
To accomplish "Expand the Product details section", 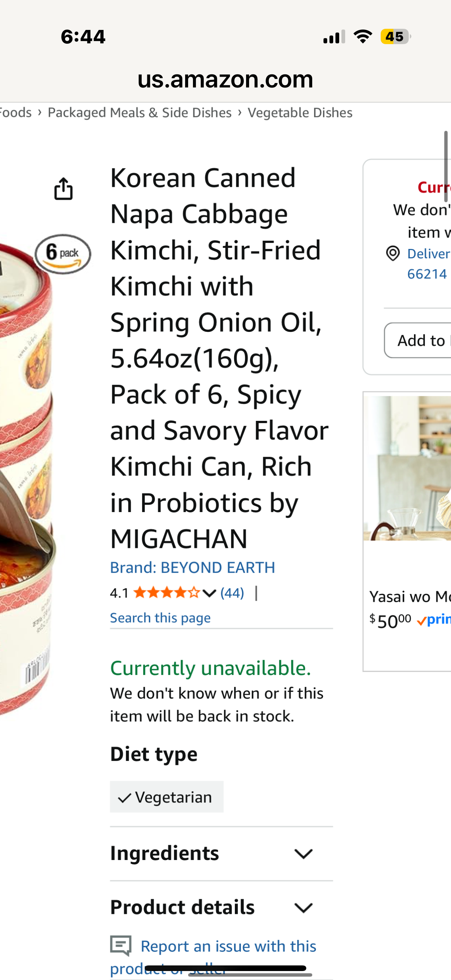I will coord(303,908).
